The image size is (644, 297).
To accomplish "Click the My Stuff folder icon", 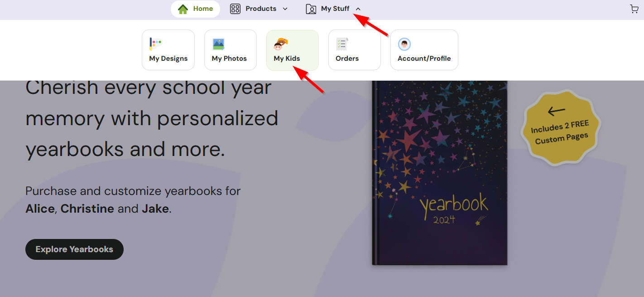I will 311,9.
